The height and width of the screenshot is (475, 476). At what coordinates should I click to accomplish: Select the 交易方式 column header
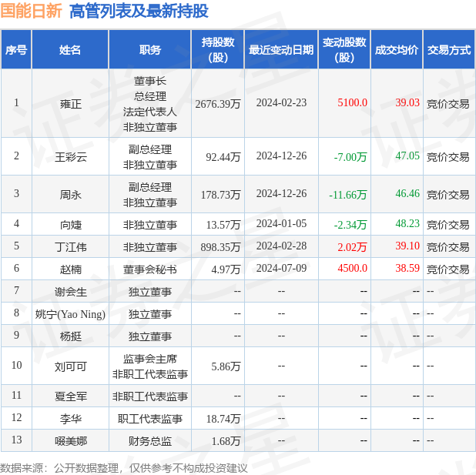(448, 50)
